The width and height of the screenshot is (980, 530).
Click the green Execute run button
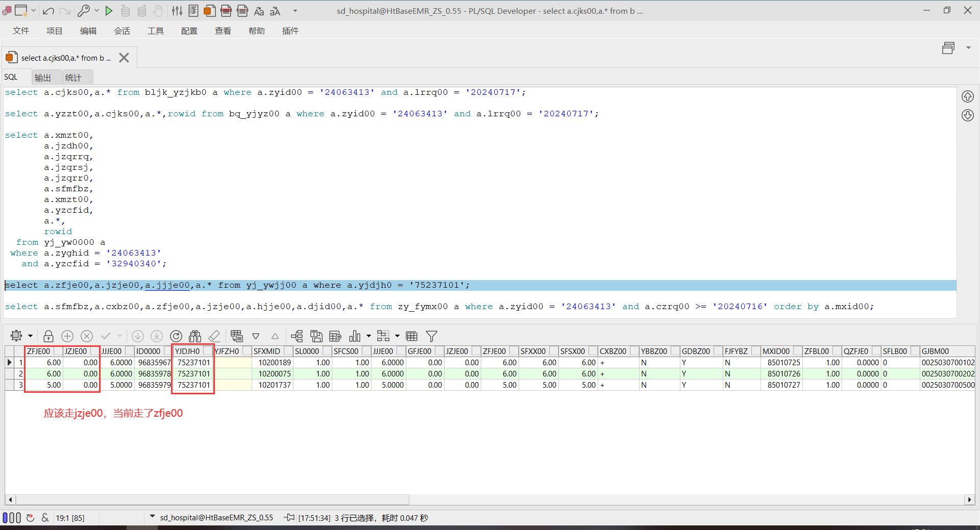coord(109,11)
